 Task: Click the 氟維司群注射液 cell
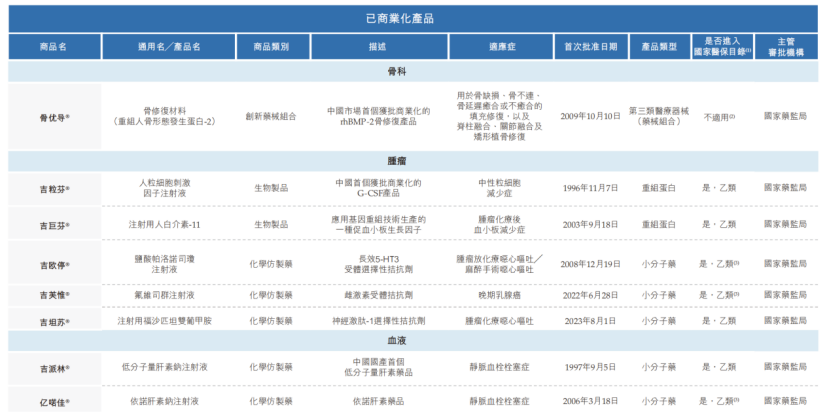click(x=165, y=295)
